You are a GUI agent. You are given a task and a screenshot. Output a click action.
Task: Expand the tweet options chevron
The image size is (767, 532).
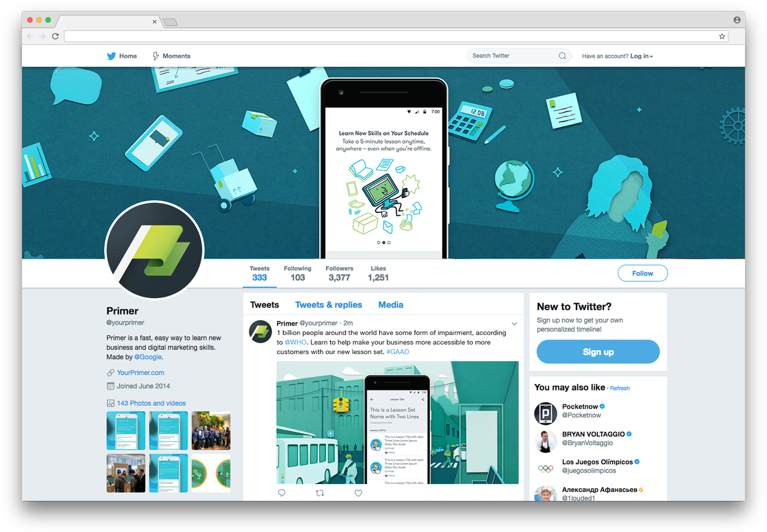(x=514, y=324)
